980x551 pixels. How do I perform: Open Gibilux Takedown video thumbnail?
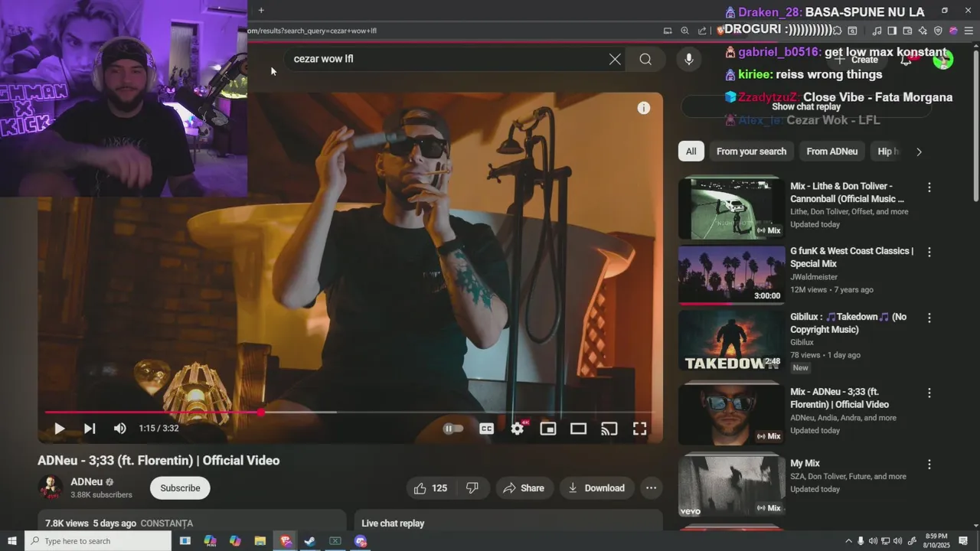[x=731, y=340]
